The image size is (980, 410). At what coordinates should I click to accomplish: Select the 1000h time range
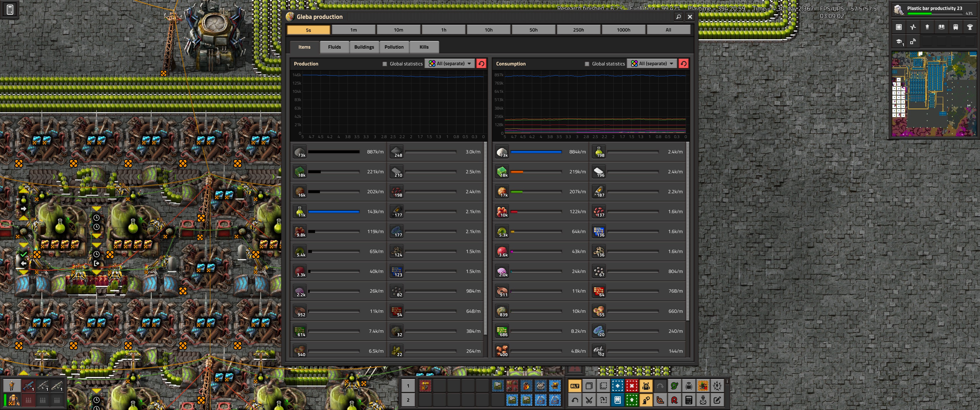coord(623,30)
